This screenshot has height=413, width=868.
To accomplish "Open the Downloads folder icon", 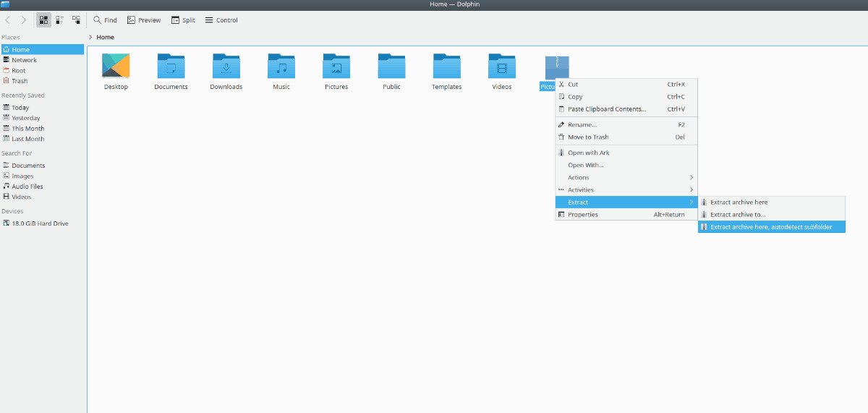I will coord(226,67).
